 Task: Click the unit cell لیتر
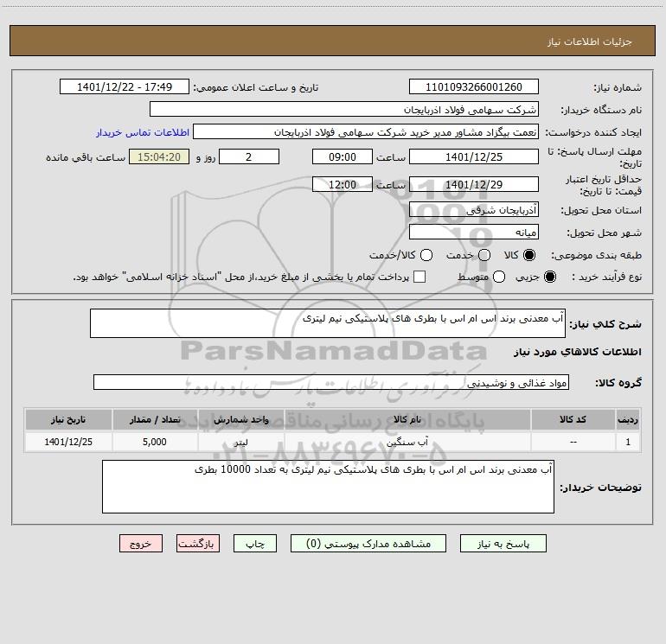point(240,442)
